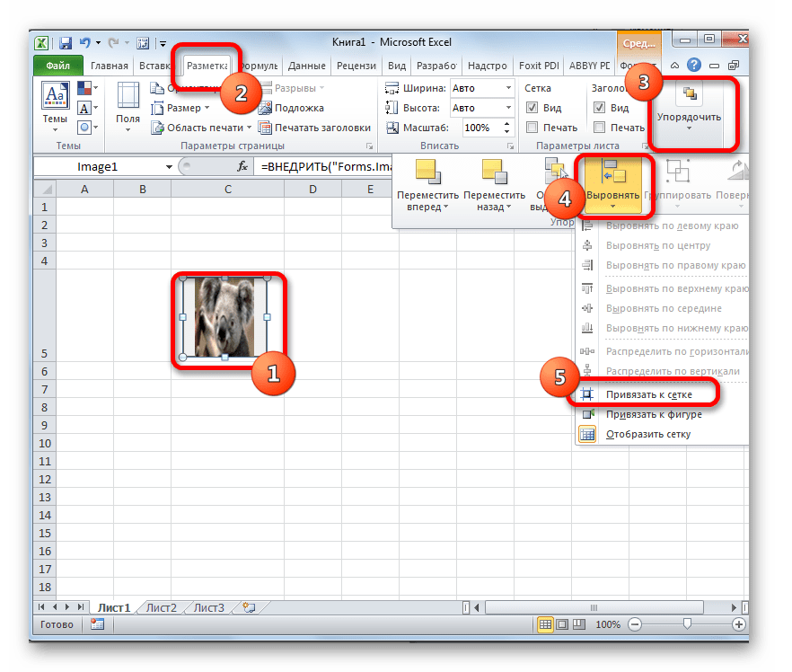Open the Параметры страницы dialog launcher
Image resolution: width=792 pixels, height=672 pixels.
point(369,146)
